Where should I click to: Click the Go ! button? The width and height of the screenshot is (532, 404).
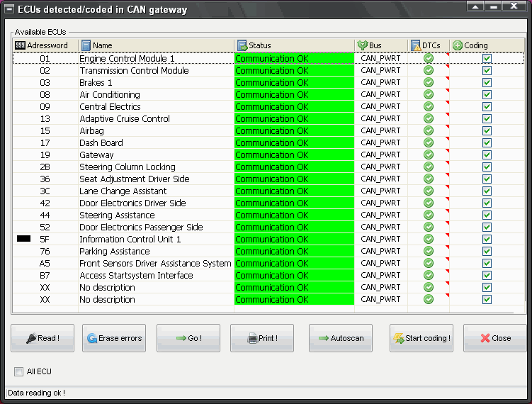(188, 338)
